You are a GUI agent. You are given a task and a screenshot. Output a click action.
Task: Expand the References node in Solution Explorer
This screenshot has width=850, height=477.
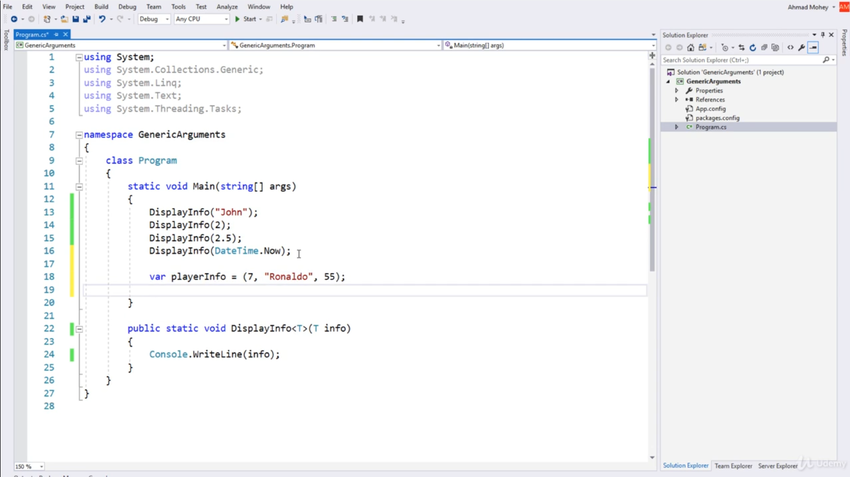click(677, 100)
